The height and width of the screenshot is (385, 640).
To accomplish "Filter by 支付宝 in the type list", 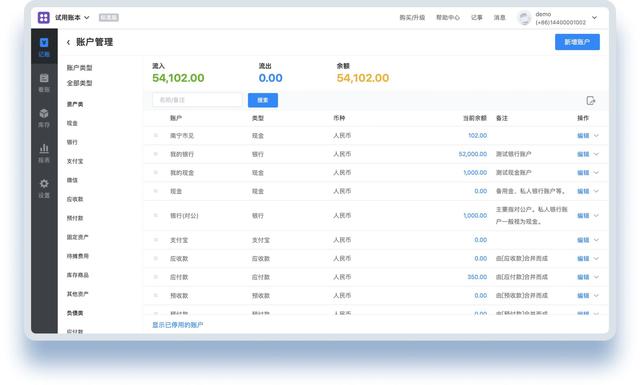I will (x=75, y=161).
